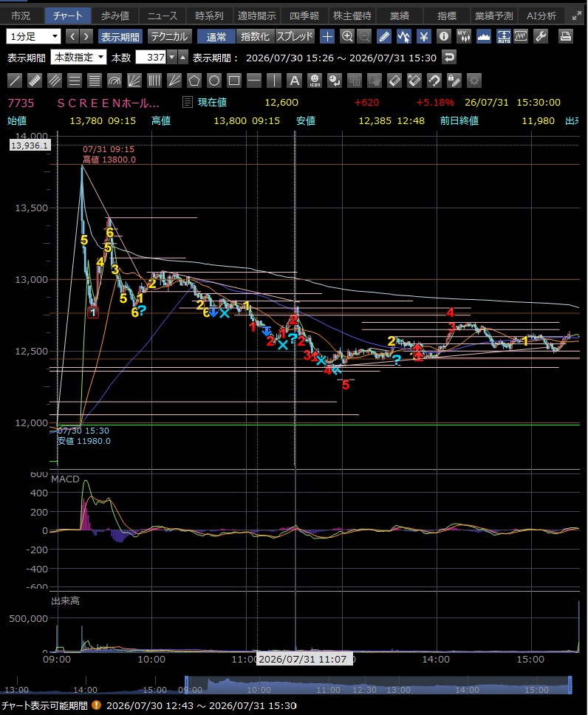The width and height of the screenshot is (588, 715).
Task: Select the pentagon shape drawing tool
Action: pyautogui.click(x=194, y=81)
